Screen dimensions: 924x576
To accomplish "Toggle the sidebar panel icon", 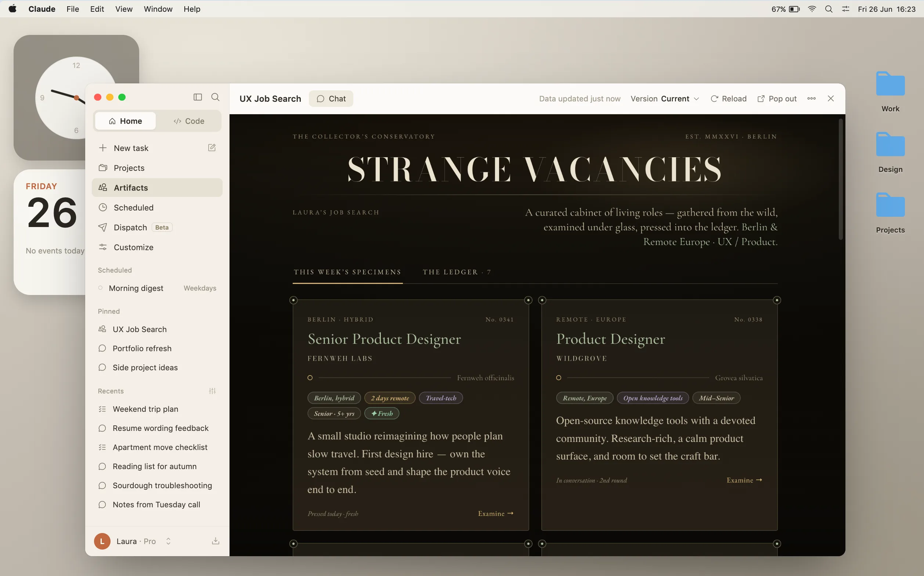I will pyautogui.click(x=198, y=97).
